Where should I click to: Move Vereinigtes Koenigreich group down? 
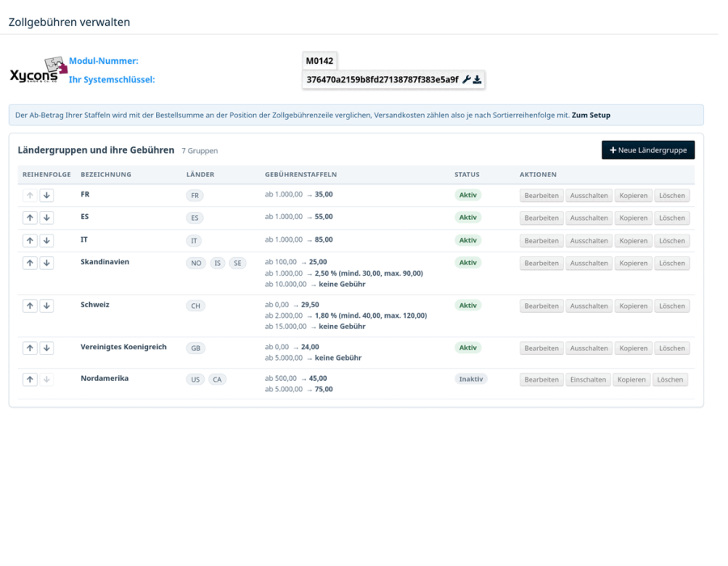[46, 348]
